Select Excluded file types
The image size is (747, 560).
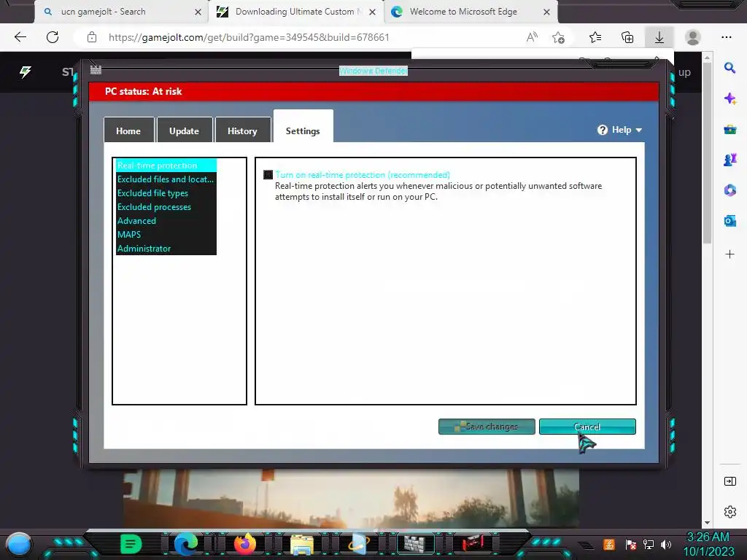click(x=166, y=192)
